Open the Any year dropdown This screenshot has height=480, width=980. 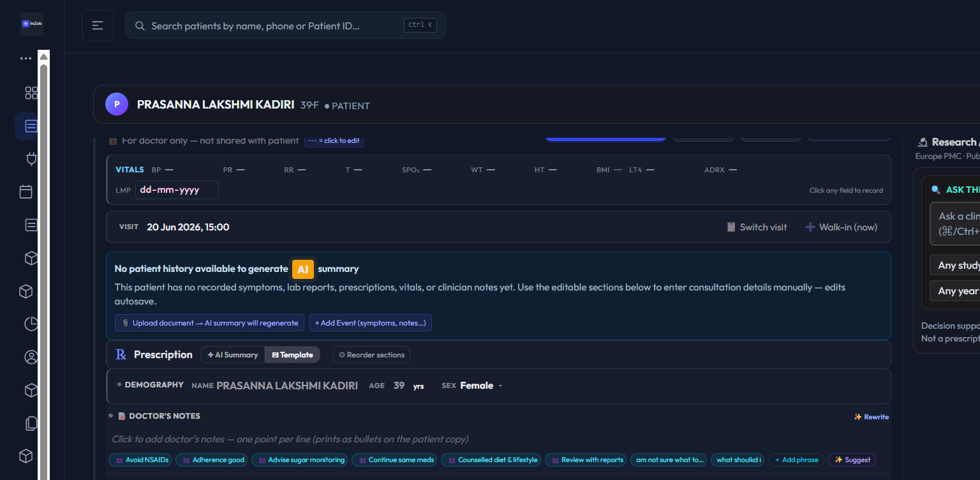coord(954,291)
